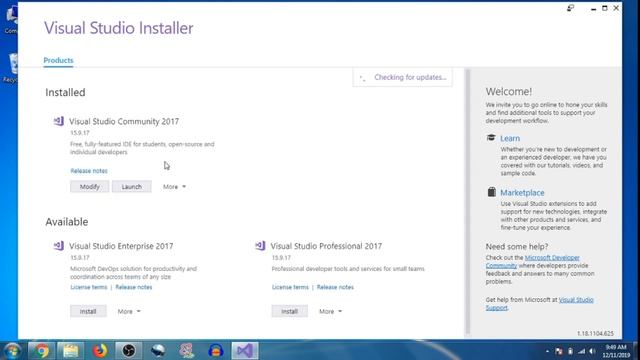Open the Windows Start menu

[x=12, y=351]
